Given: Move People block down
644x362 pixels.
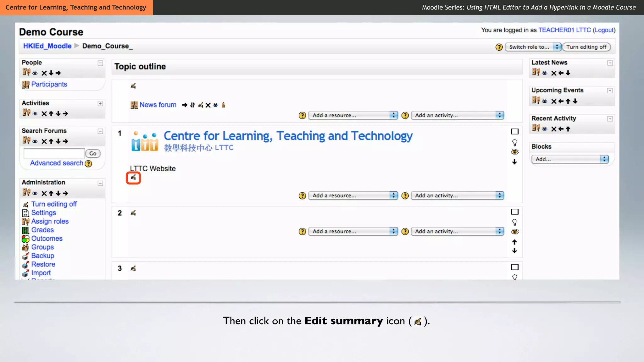Looking at the screenshot, I should point(51,73).
